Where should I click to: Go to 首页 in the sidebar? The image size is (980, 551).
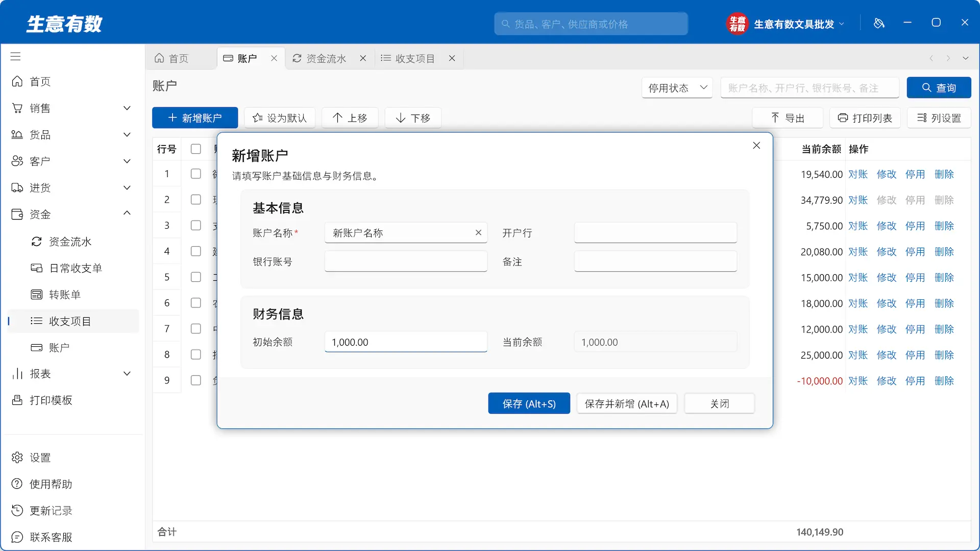(71, 82)
